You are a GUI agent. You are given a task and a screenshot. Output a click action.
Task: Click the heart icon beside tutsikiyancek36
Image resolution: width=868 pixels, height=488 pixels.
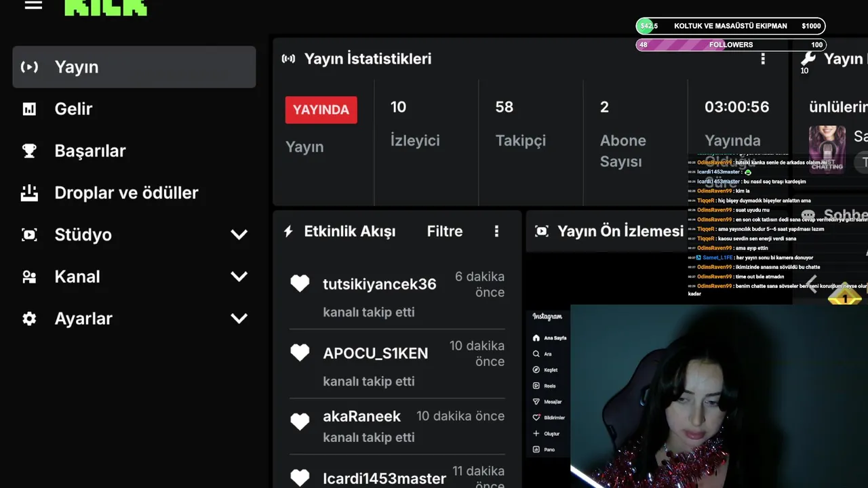coord(300,283)
